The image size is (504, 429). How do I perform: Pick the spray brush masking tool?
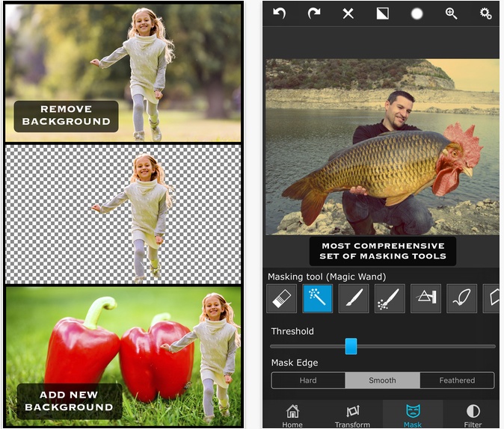coord(390,298)
